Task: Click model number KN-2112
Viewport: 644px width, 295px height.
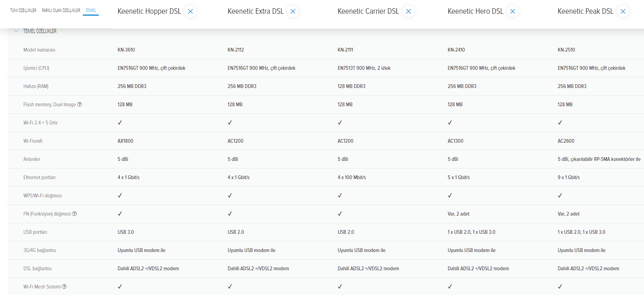Action: (236, 50)
